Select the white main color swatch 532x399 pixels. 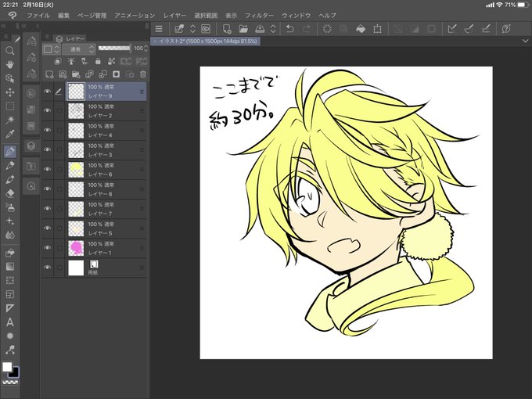tap(7, 367)
